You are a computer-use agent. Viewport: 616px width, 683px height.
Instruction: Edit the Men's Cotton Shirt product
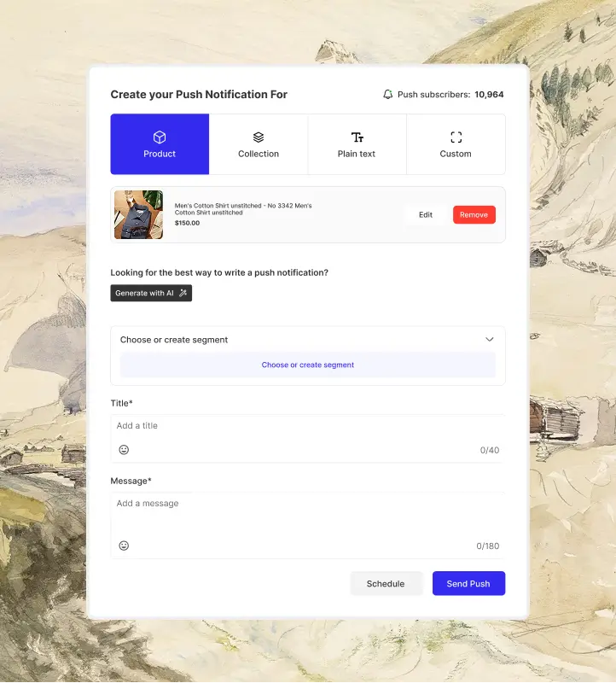(426, 215)
